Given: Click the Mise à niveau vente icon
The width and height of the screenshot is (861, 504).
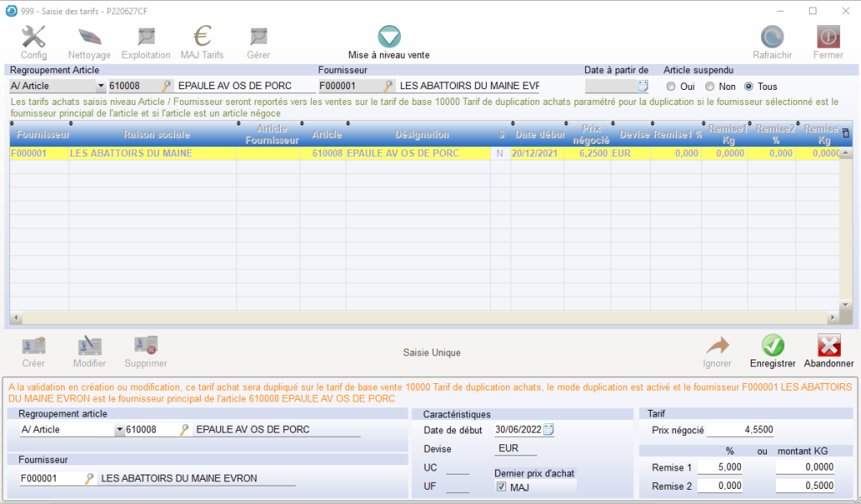Looking at the screenshot, I should pos(388,38).
